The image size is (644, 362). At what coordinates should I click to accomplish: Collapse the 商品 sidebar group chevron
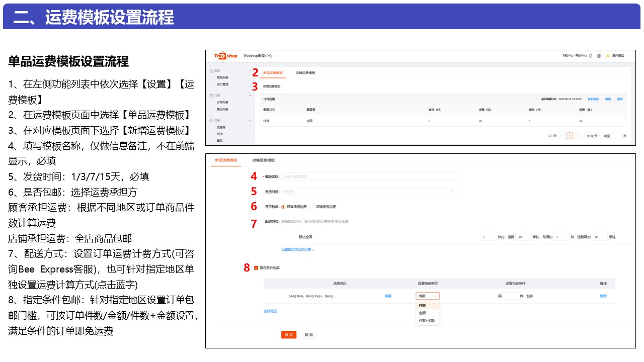(x=250, y=71)
